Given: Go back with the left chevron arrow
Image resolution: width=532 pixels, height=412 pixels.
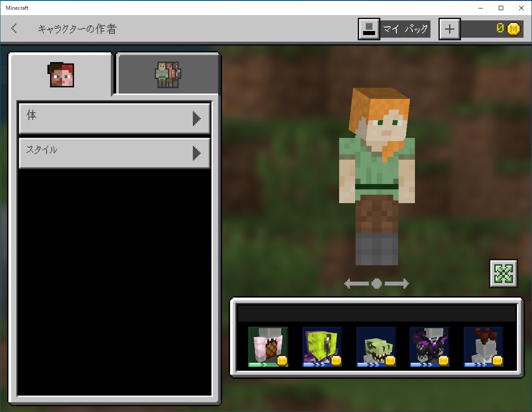Looking at the screenshot, I should [14, 29].
